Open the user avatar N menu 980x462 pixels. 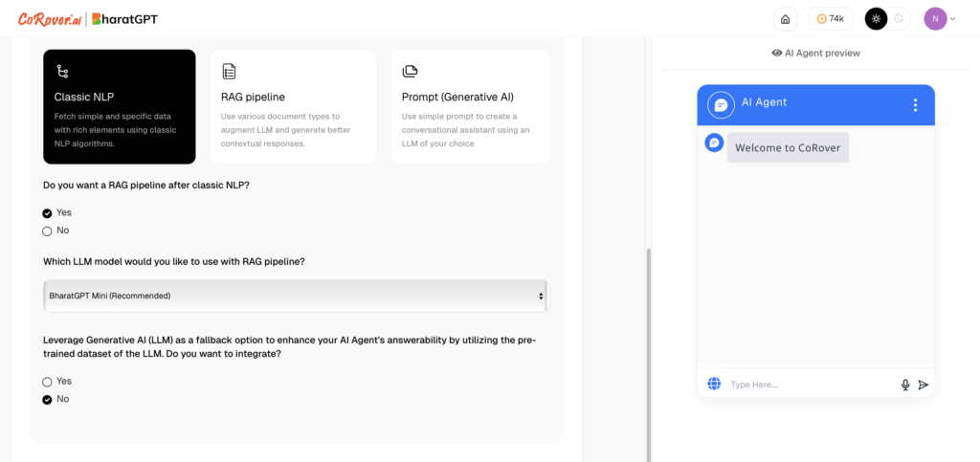[940, 19]
